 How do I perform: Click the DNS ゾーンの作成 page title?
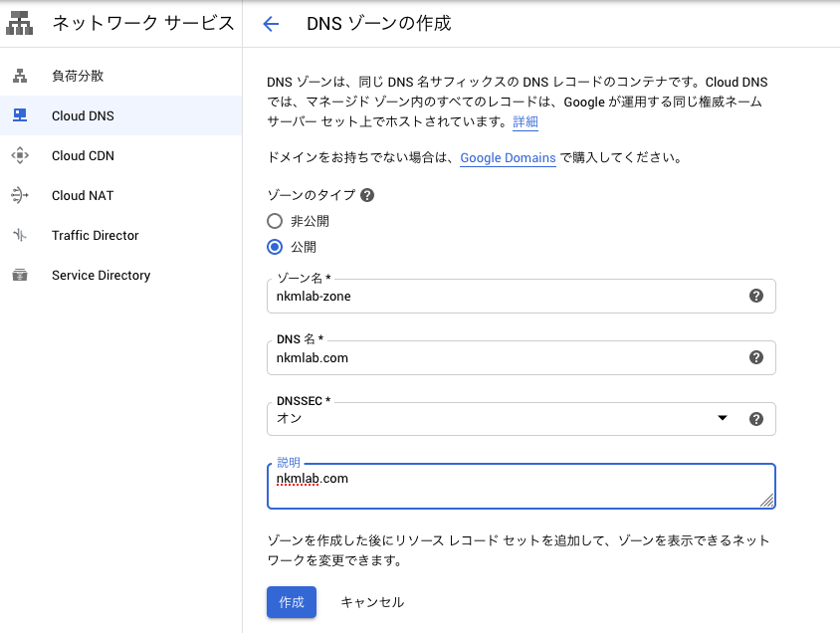pyautogui.click(x=379, y=24)
